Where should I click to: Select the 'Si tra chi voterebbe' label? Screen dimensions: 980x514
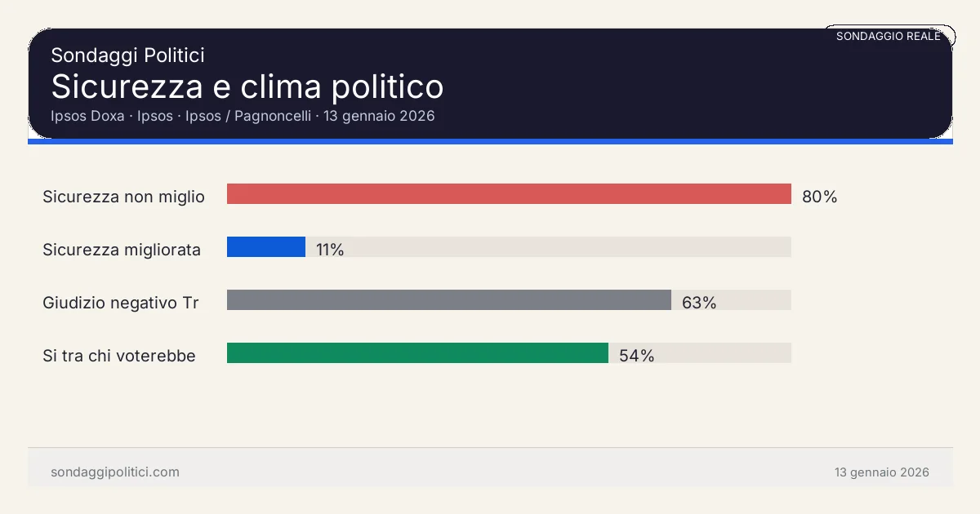pos(119,356)
